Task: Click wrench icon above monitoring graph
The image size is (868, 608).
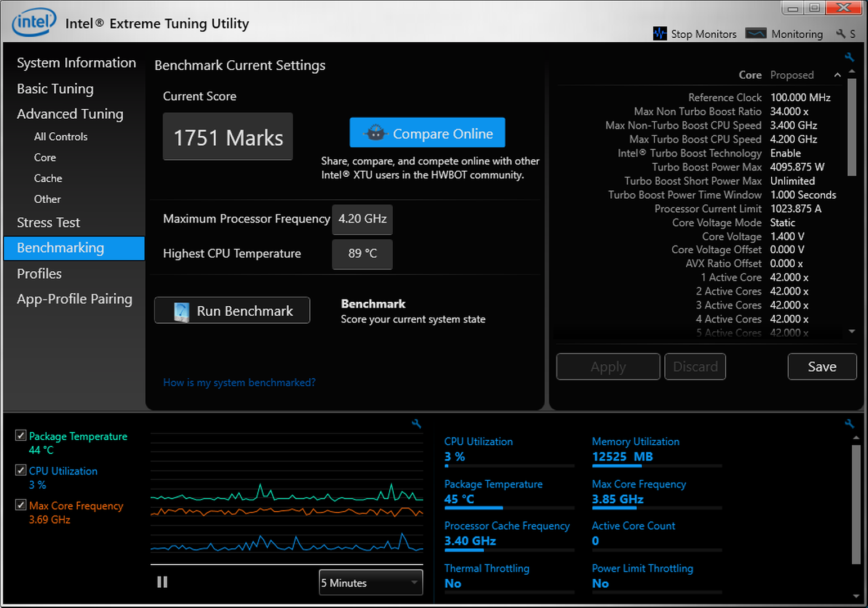Action: pos(416,423)
